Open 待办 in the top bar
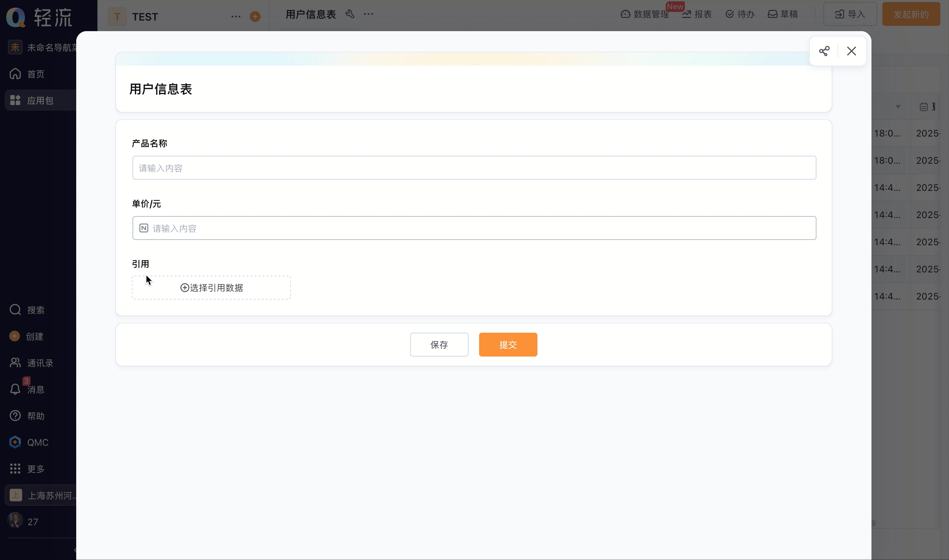 (740, 14)
